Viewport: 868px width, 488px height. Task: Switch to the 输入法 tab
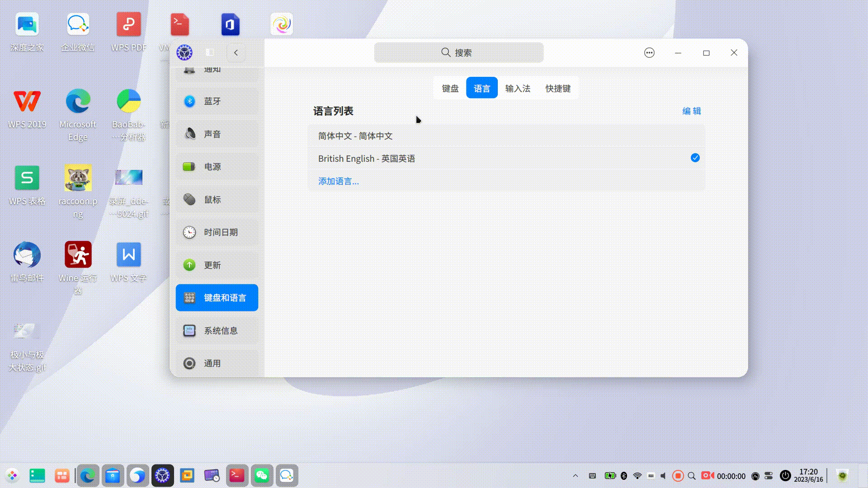[x=517, y=88]
